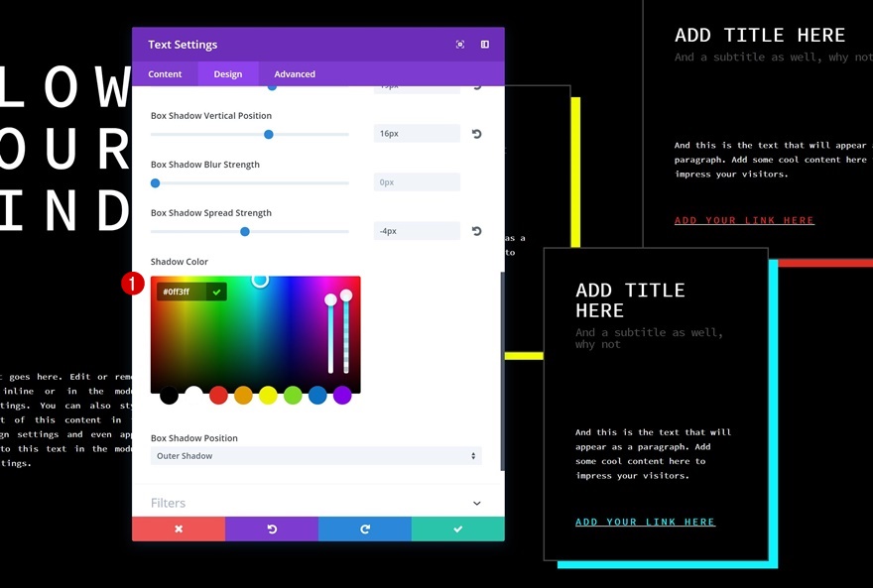873x588 pixels.
Task: Click the Box Shadow Spread Strength slider handle
Action: (x=244, y=231)
